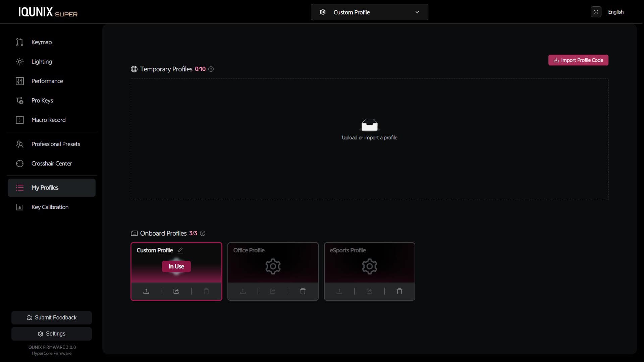Click the My Profiles list icon
Image resolution: width=644 pixels, height=362 pixels.
click(x=20, y=188)
